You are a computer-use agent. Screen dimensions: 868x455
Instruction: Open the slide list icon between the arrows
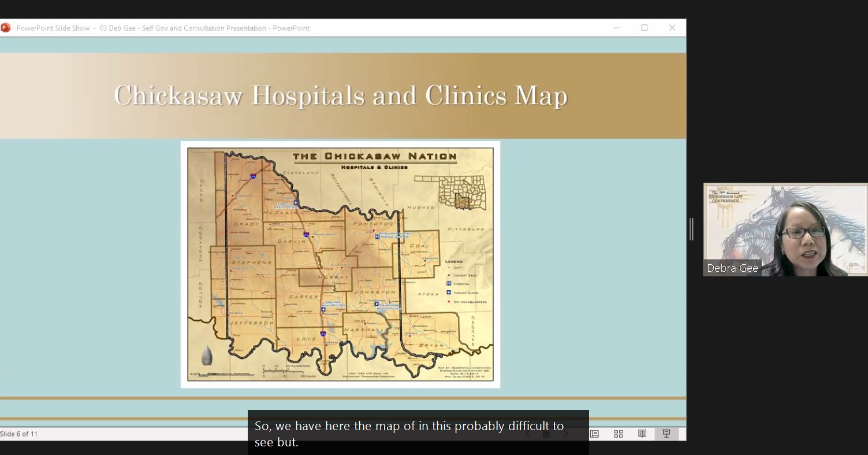[546, 434]
